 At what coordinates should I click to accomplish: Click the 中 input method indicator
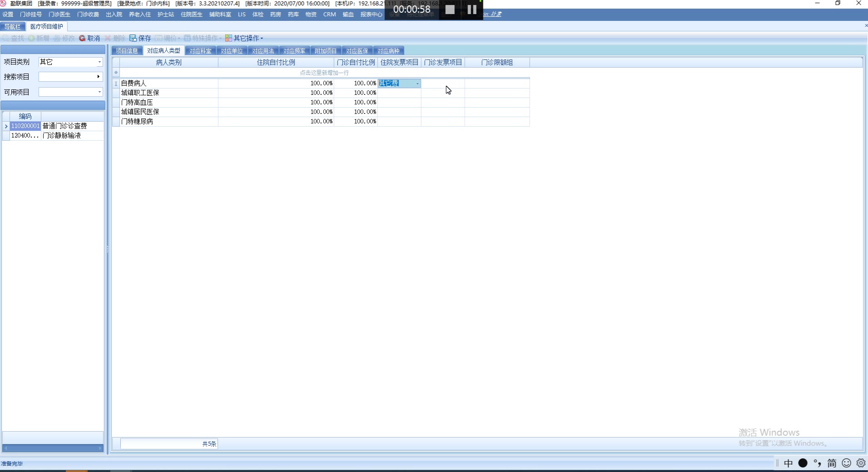[x=788, y=463]
